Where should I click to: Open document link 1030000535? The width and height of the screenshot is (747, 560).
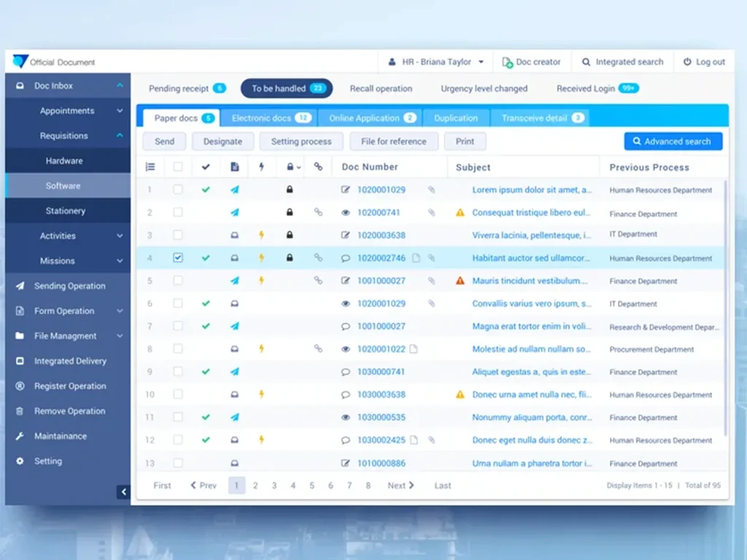[381, 417]
